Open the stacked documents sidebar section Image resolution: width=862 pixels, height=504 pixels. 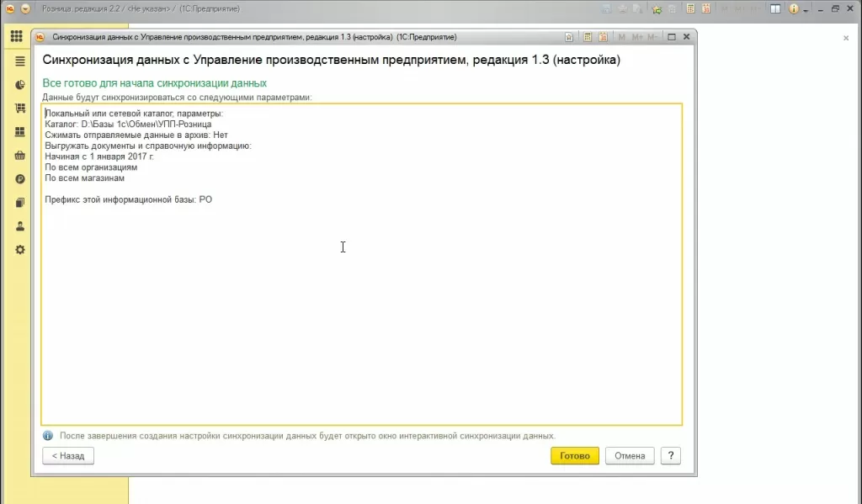pyautogui.click(x=20, y=203)
